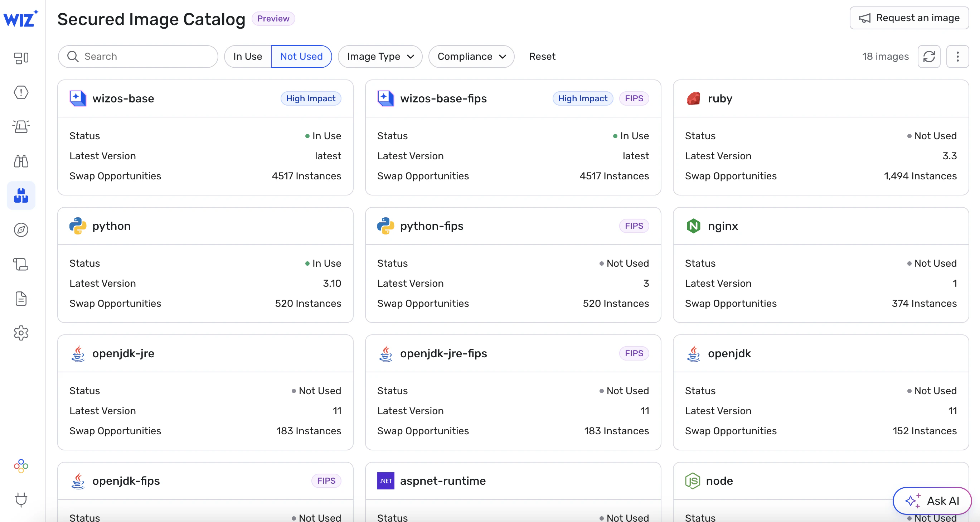The width and height of the screenshot is (980, 522).
Task: Reset all filters
Action: click(542, 57)
